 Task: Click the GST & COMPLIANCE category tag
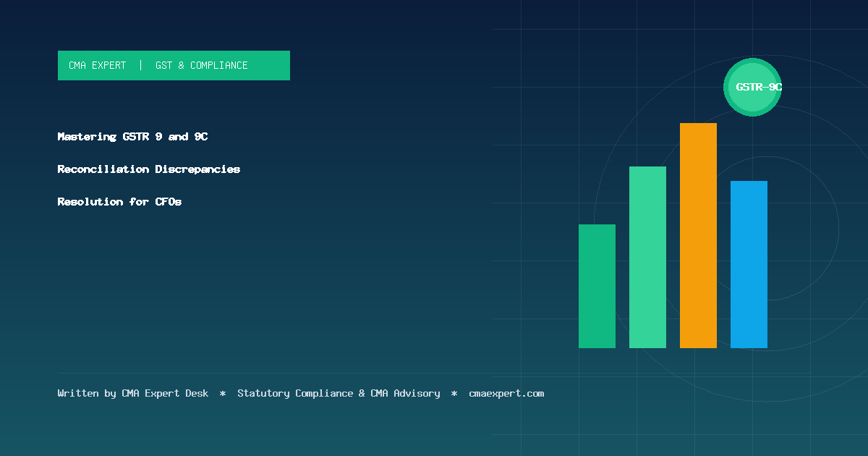pyautogui.click(x=201, y=65)
